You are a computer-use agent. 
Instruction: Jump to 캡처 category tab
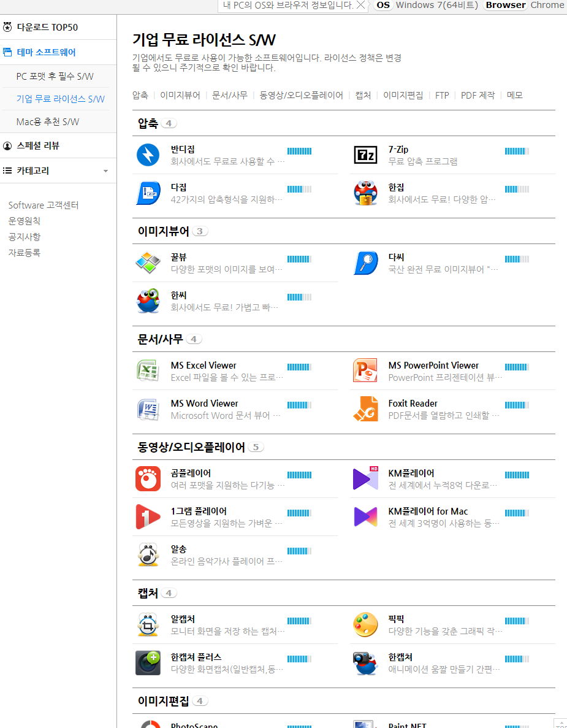click(x=363, y=95)
